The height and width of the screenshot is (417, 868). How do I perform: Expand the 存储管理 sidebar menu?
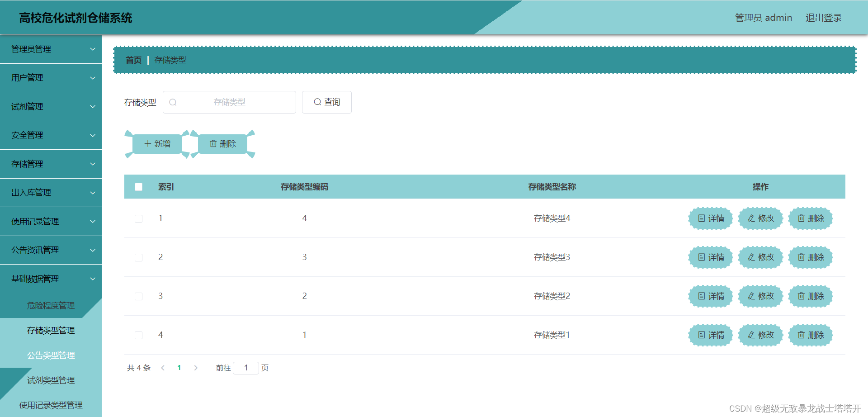click(51, 164)
